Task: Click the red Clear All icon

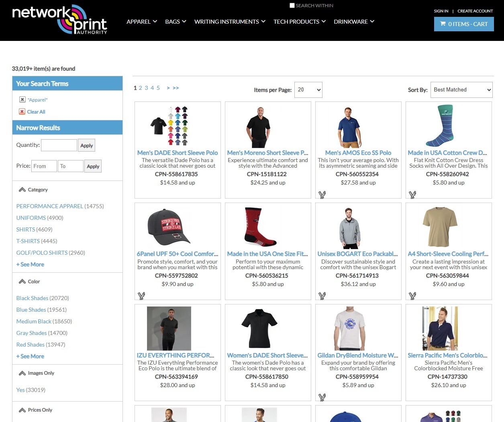Action: [22, 112]
